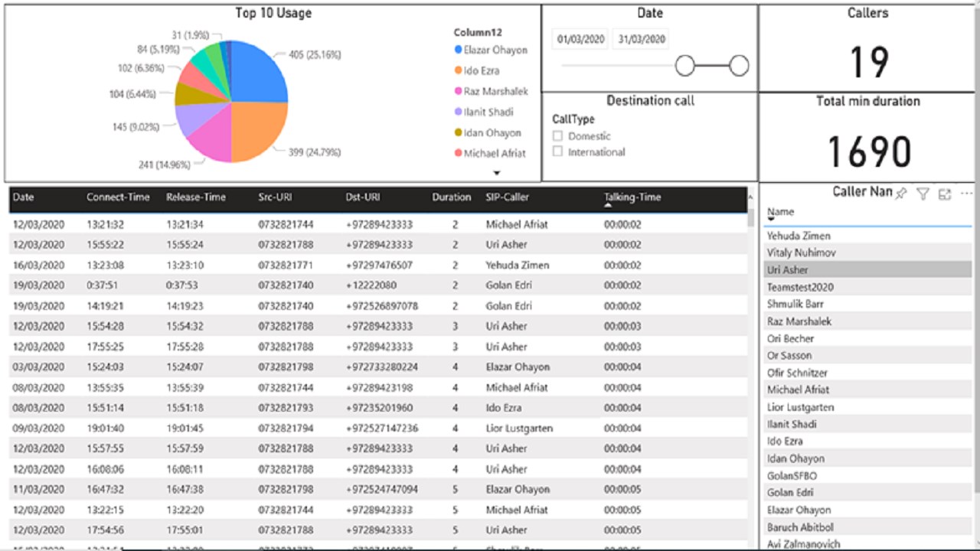The image size is (980, 551).
Task: Select Michael Afriat in Name list
Action: [867, 390]
